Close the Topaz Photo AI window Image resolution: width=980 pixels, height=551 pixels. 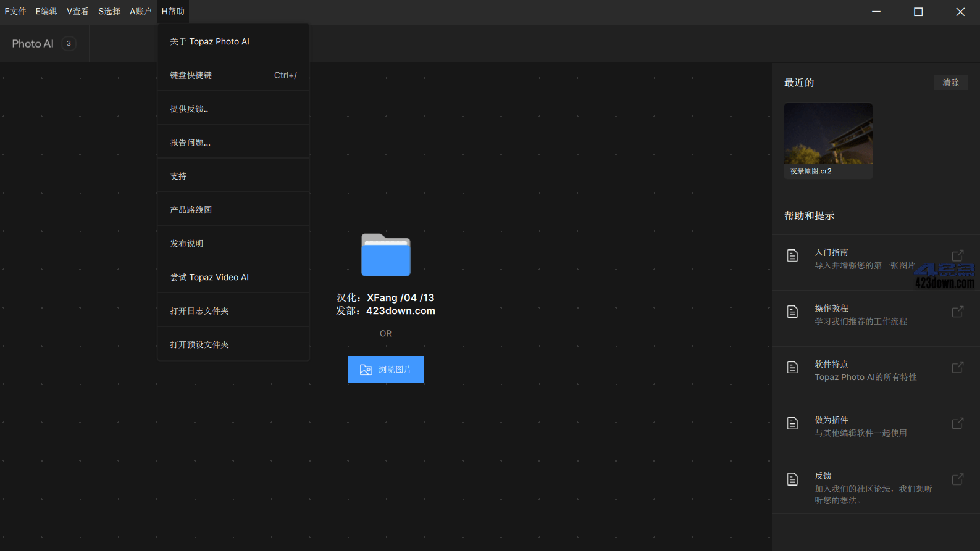point(960,12)
